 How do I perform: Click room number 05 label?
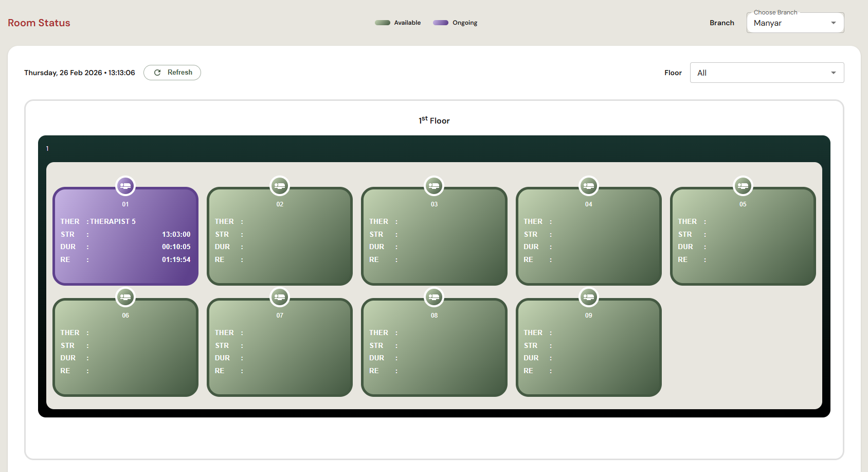tap(743, 204)
